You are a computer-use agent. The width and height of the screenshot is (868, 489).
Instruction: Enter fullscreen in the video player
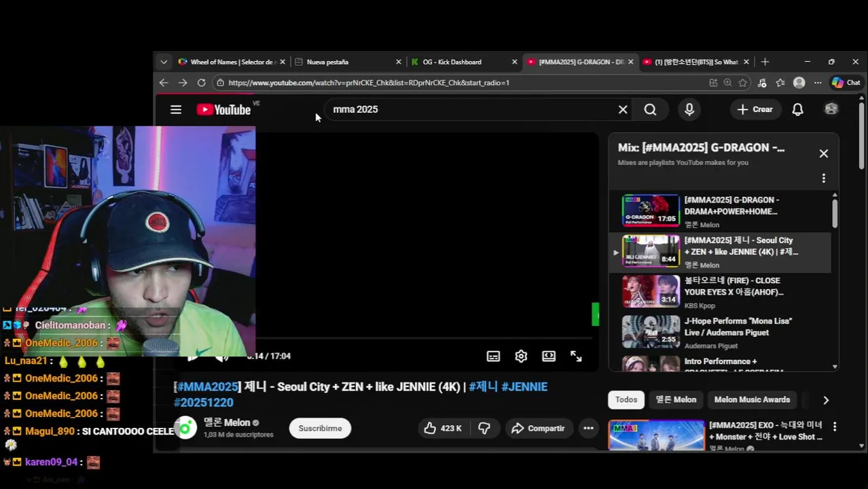576,356
